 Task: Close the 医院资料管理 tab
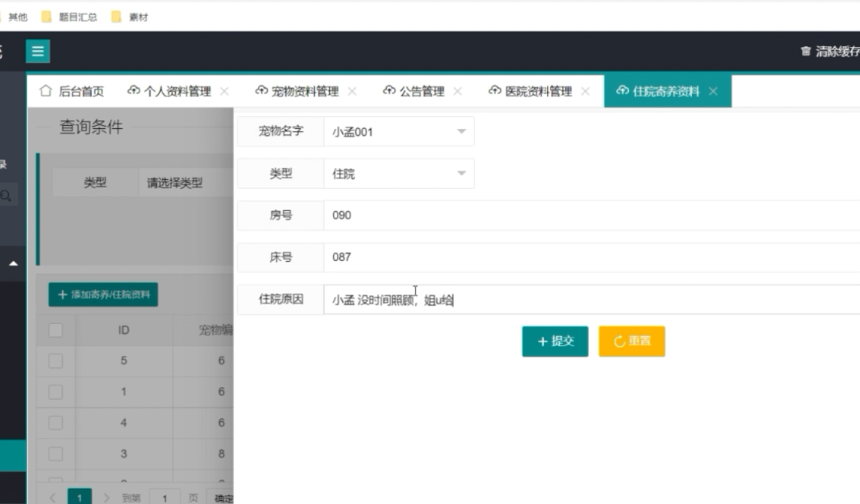click(x=585, y=91)
